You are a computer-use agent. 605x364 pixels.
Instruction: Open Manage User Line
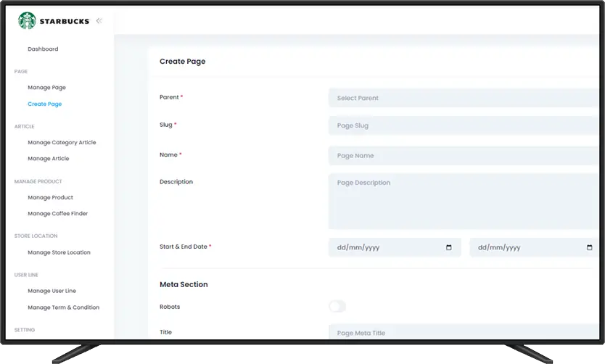point(52,291)
